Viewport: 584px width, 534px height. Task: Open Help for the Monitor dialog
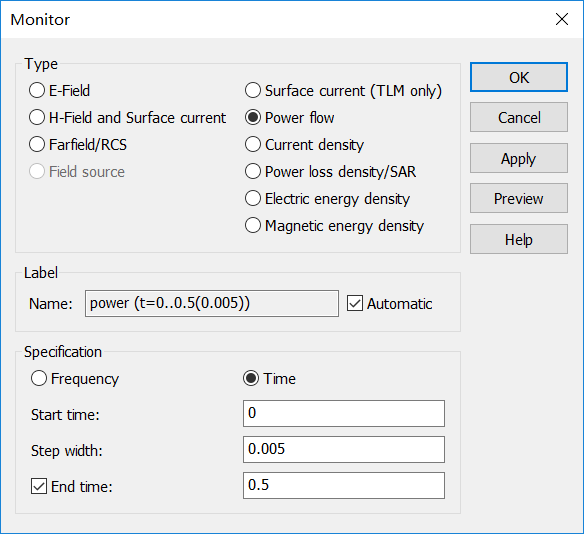click(519, 239)
